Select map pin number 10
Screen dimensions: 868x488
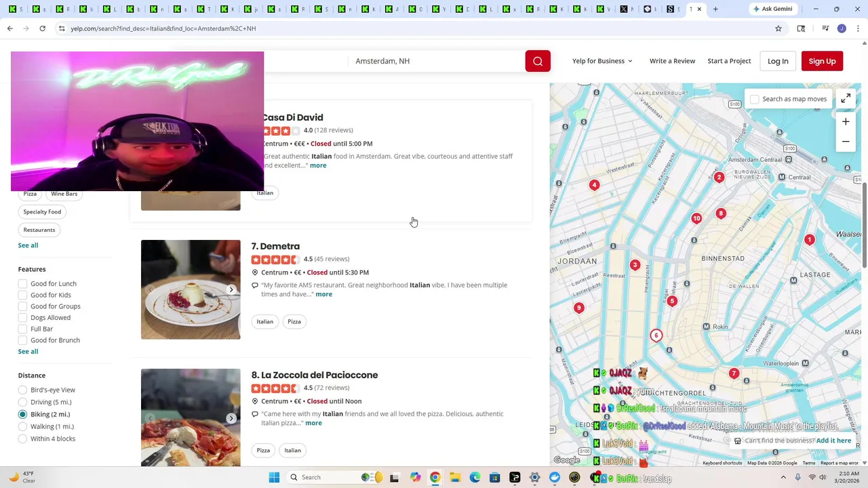pyautogui.click(x=696, y=218)
